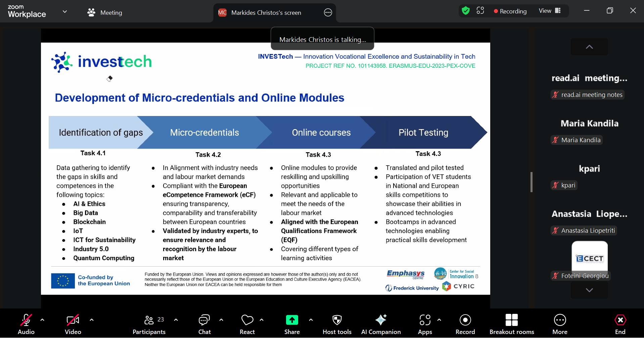The height and width of the screenshot is (338, 644).
Task: Expand the Audio options chevron
Action: [x=43, y=320]
